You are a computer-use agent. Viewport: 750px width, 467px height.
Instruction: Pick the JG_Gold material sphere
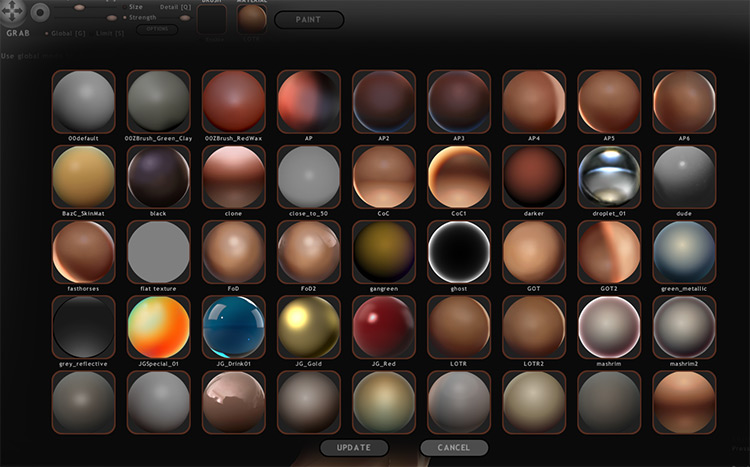[309, 326]
